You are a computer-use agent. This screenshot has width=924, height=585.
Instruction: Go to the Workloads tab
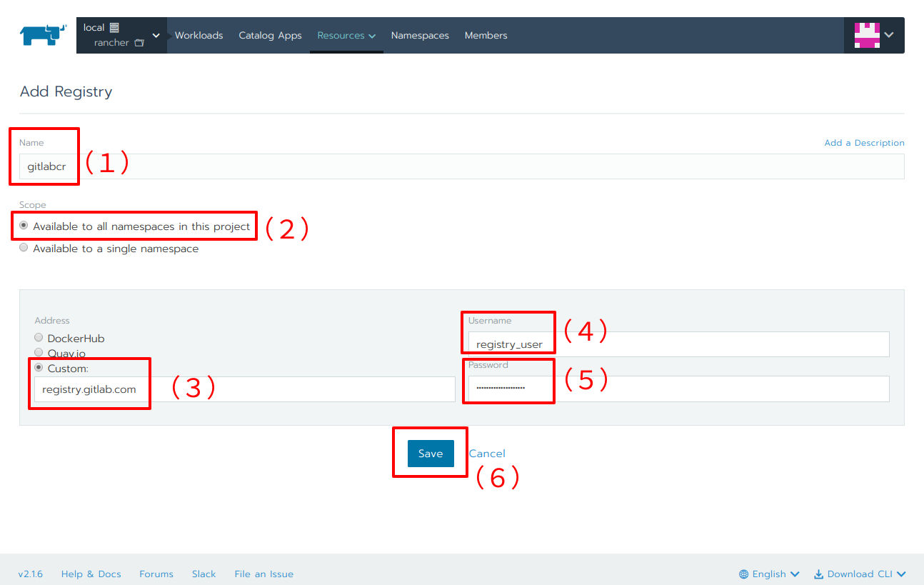199,35
